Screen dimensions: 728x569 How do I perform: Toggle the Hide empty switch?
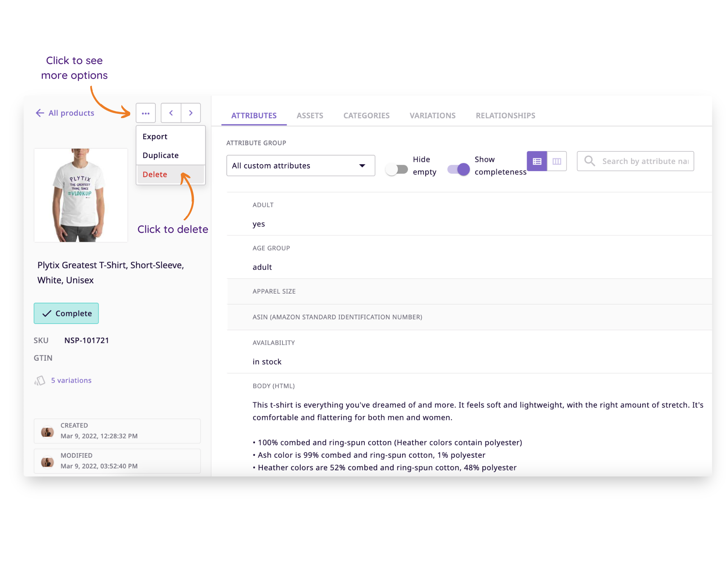pyautogui.click(x=397, y=169)
